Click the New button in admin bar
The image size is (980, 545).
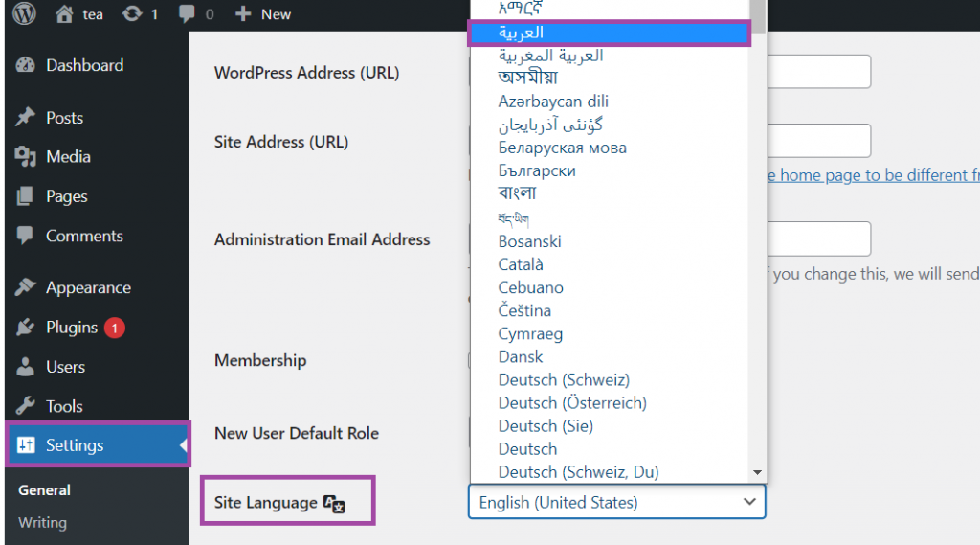(276, 14)
